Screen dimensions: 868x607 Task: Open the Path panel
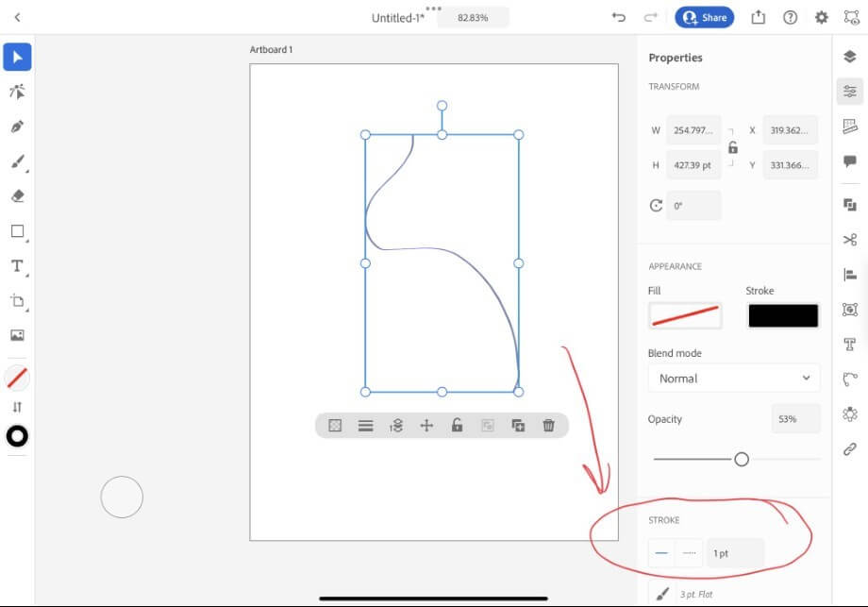coord(850,379)
